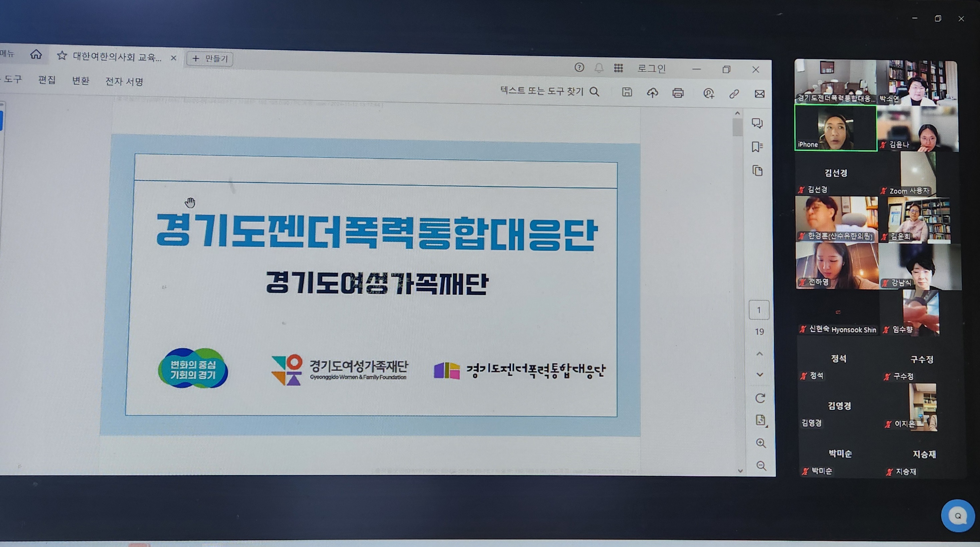
Task: Open the comments panel icon
Action: (x=757, y=123)
